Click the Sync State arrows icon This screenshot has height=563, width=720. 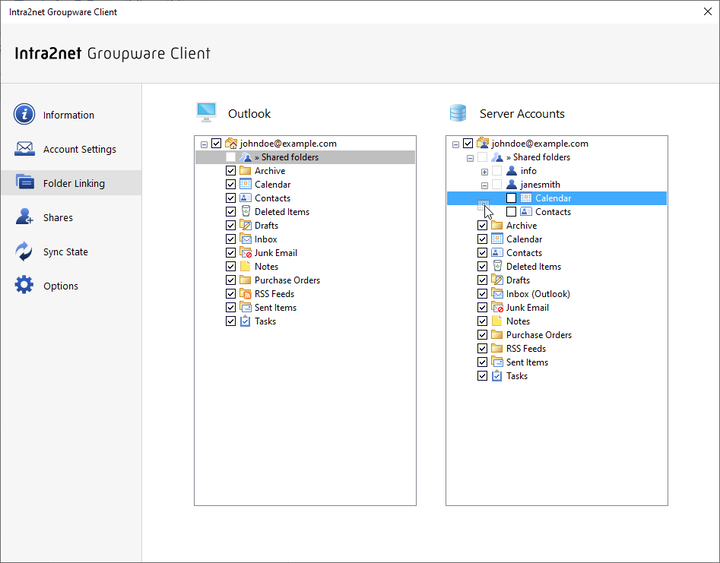24,251
